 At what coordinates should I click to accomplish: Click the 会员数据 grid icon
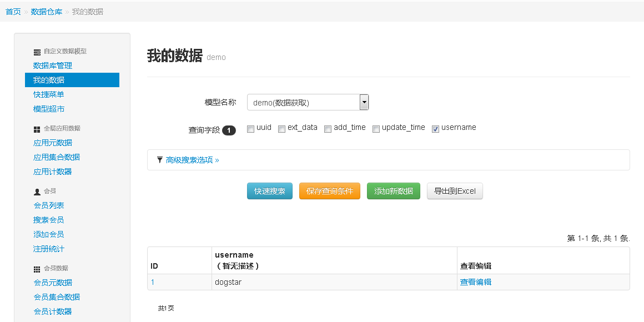(x=37, y=269)
